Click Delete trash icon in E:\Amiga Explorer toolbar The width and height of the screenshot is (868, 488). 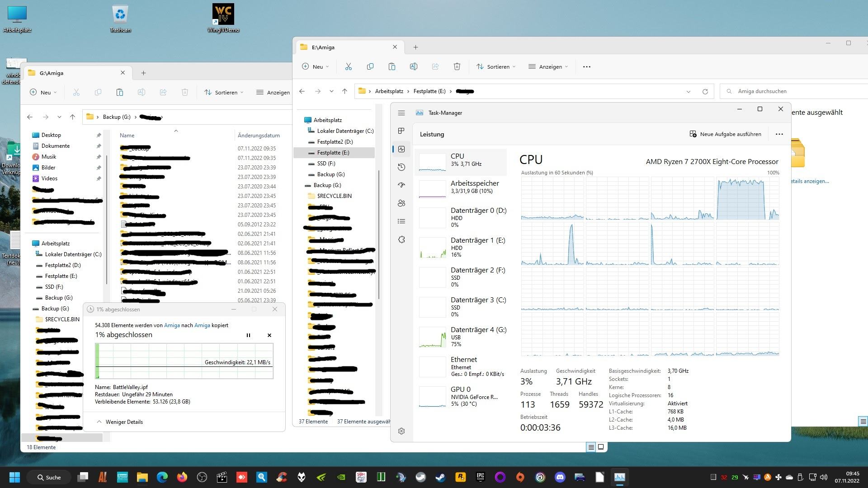(x=457, y=66)
